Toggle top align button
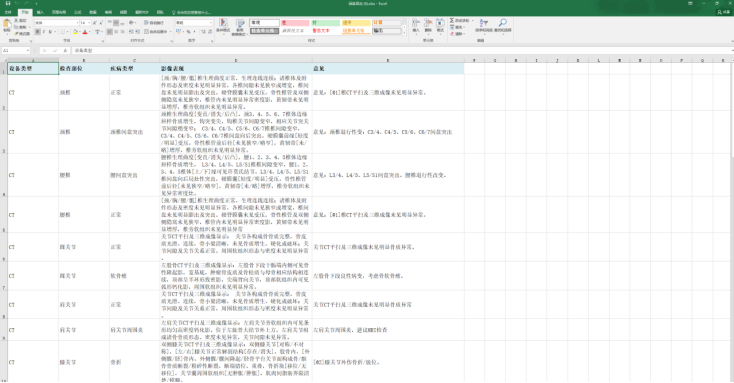 pos(110,22)
